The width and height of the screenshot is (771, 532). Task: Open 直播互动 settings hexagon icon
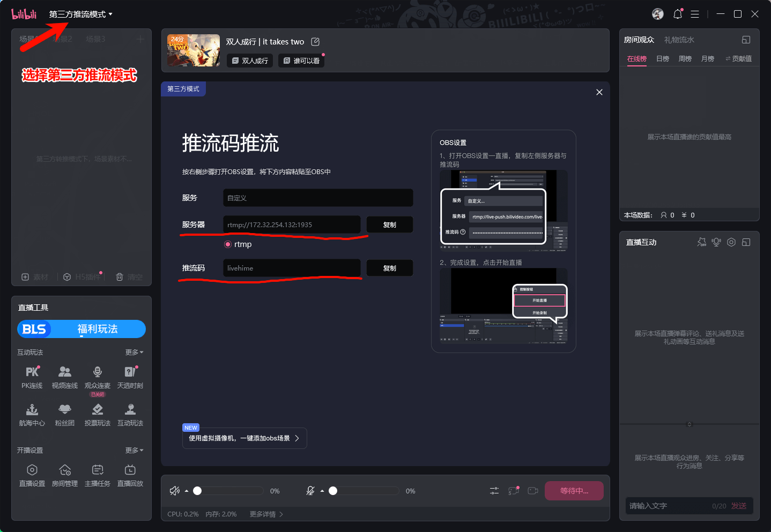(x=731, y=242)
